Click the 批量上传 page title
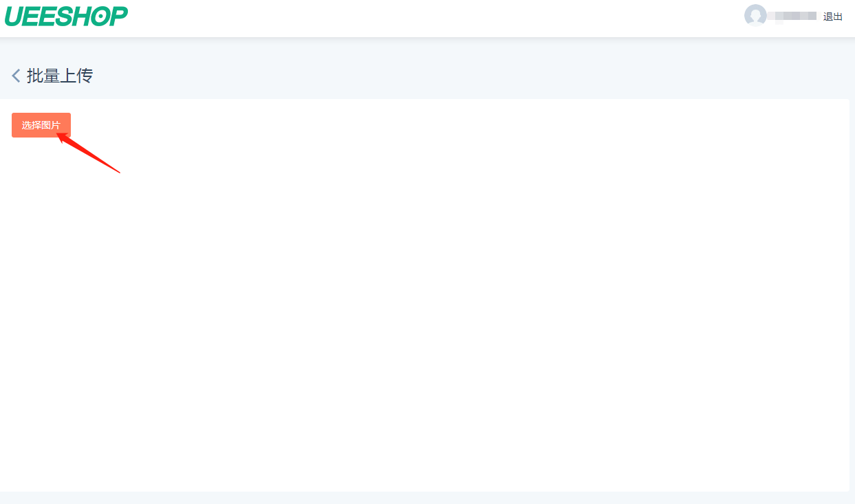 click(60, 76)
